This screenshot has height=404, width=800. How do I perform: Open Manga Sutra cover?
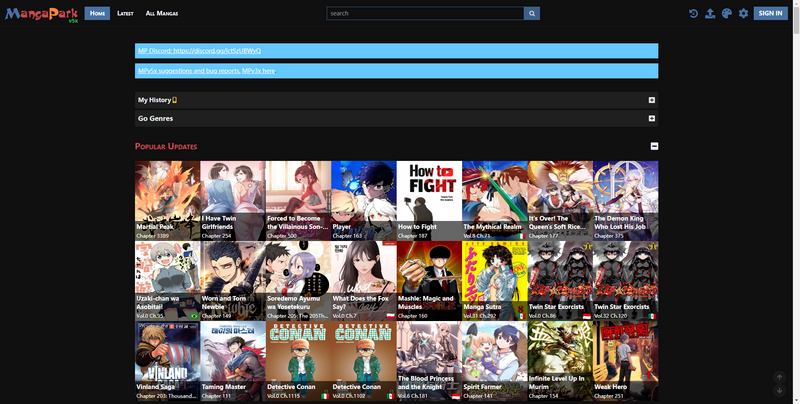(x=494, y=281)
